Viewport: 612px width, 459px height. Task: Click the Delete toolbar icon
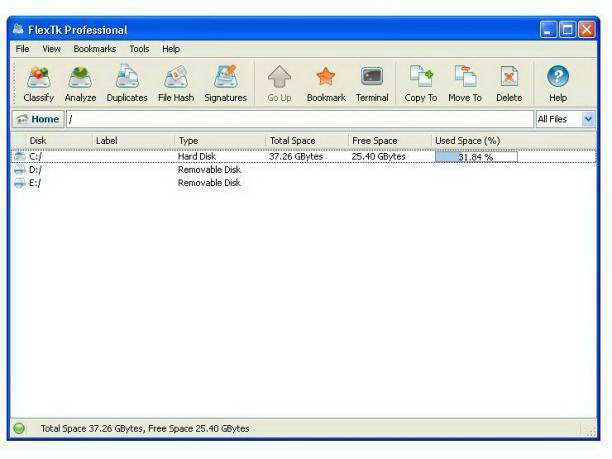[x=509, y=84]
